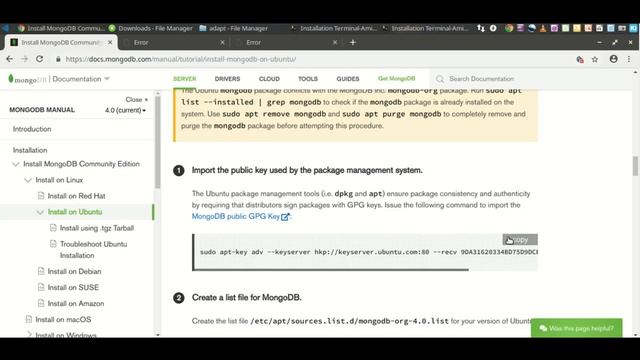640x360 pixels.
Task: Click Was this page helpful? button
Action: [576, 328]
